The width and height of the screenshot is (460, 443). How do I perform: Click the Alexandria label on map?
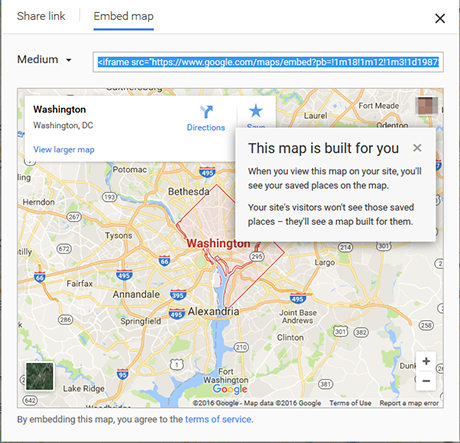tap(213, 311)
